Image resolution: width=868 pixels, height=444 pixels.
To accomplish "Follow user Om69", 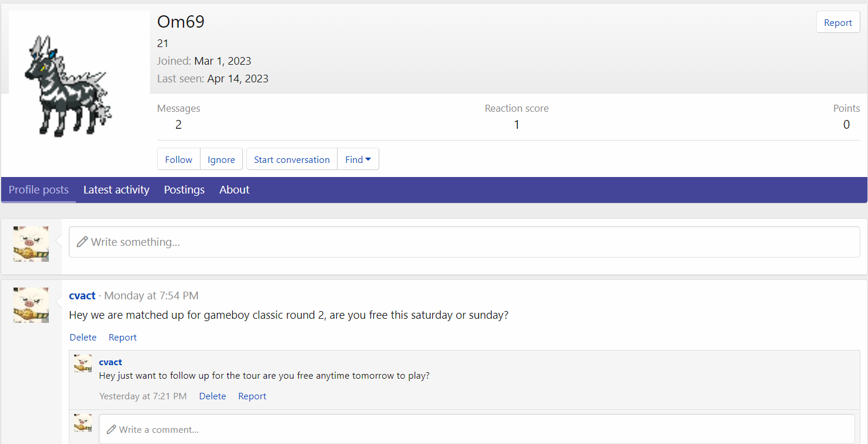I will 179,159.
